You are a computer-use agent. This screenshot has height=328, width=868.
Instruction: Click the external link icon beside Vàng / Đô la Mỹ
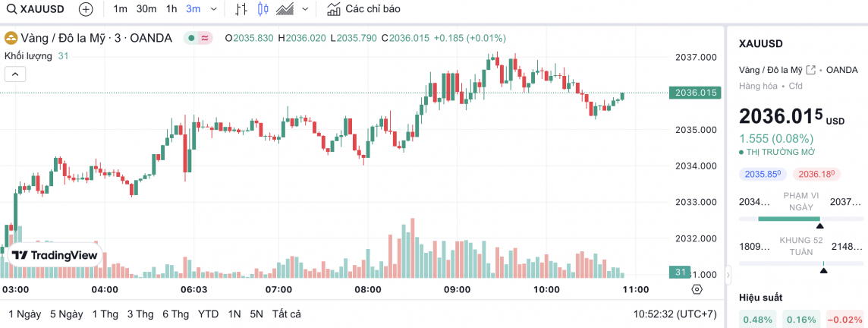click(811, 70)
